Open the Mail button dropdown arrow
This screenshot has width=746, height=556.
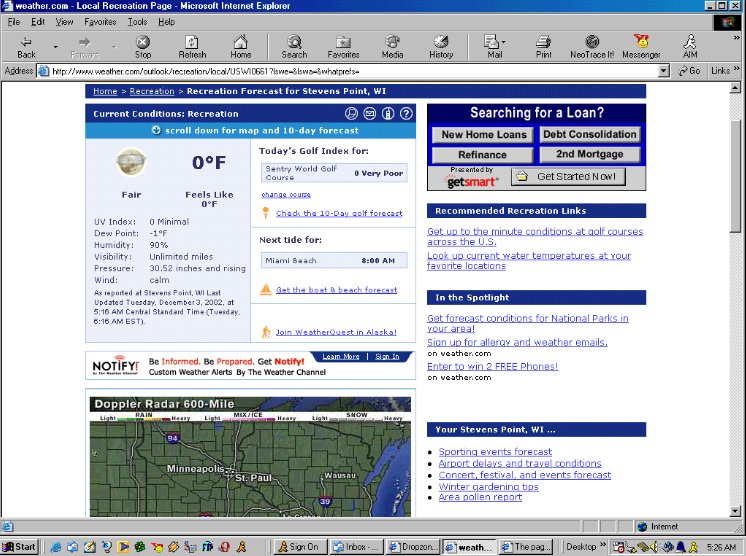pos(504,44)
